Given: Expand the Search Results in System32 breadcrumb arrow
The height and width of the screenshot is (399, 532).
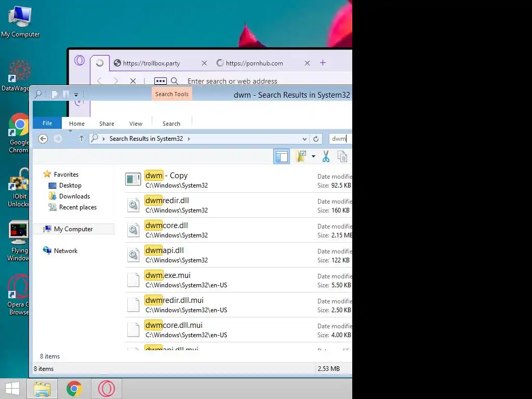Looking at the screenshot, I should coord(189,139).
